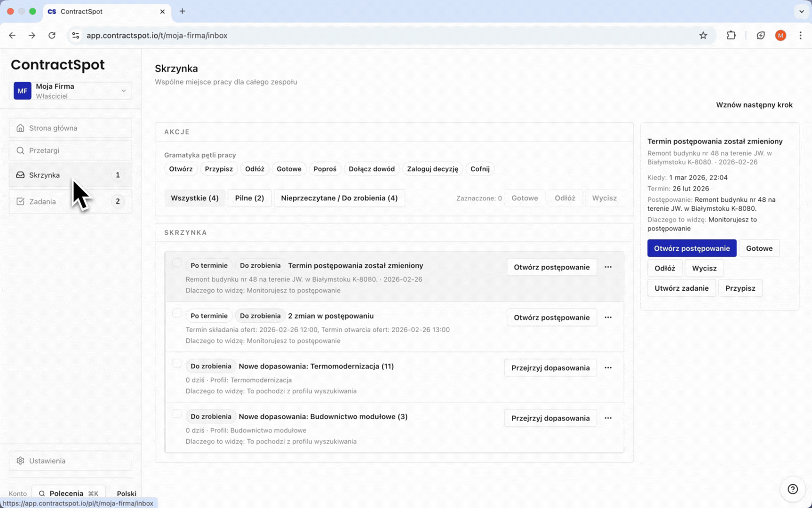
Task: Click the Konto link
Action: 17,493
